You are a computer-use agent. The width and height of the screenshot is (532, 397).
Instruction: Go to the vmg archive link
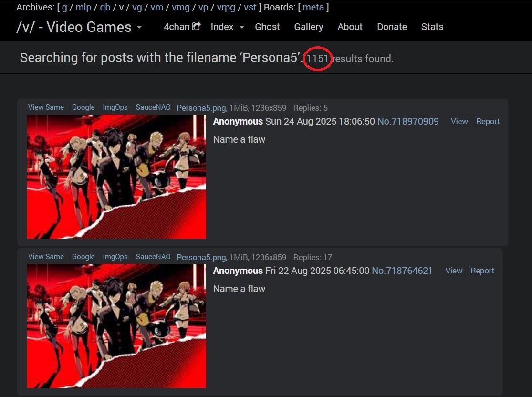(x=181, y=8)
